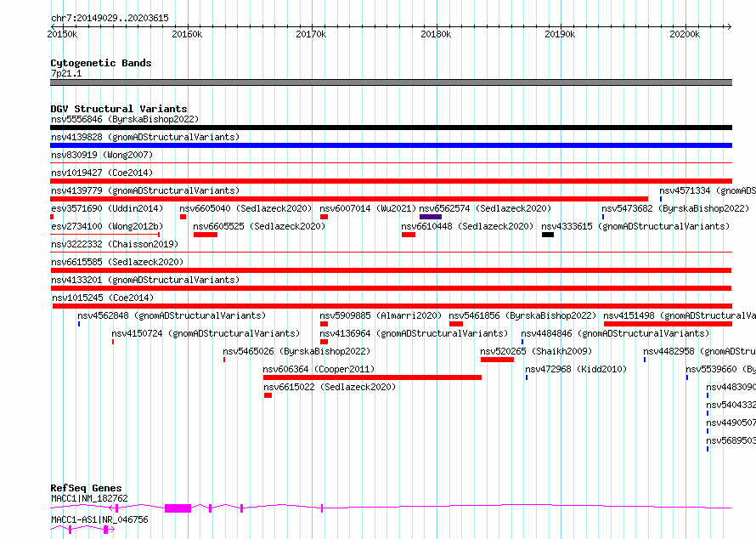The width and height of the screenshot is (756, 539).
Task: Select the nsv5461856 (ByrskaBishop2022) red bar
Action: pyautogui.click(x=455, y=324)
